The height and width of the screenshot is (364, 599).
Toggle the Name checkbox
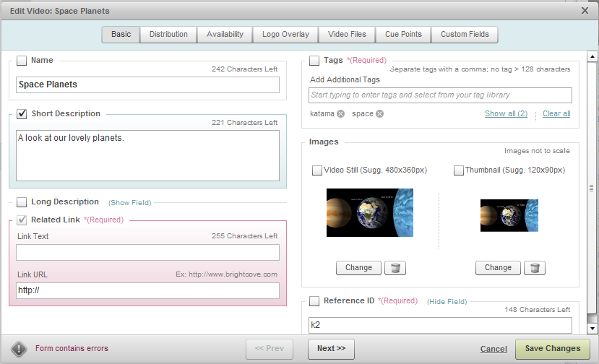pyautogui.click(x=22, y=61)
